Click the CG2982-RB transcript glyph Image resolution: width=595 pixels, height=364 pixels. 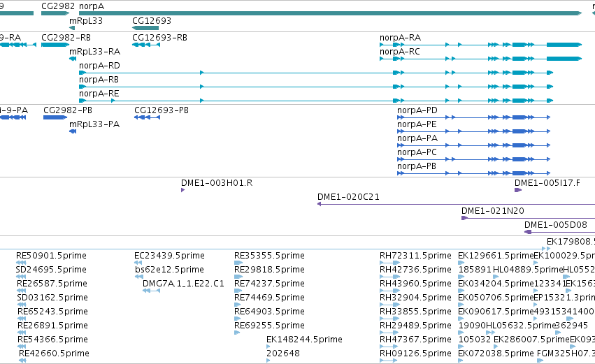tap(55, 45)
